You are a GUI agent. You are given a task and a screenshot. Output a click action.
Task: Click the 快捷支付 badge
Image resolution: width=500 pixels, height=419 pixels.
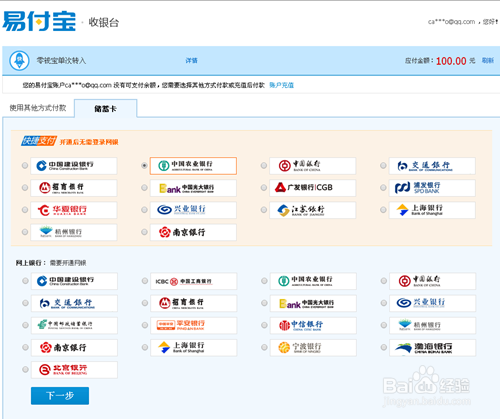[x=39, y=141]
